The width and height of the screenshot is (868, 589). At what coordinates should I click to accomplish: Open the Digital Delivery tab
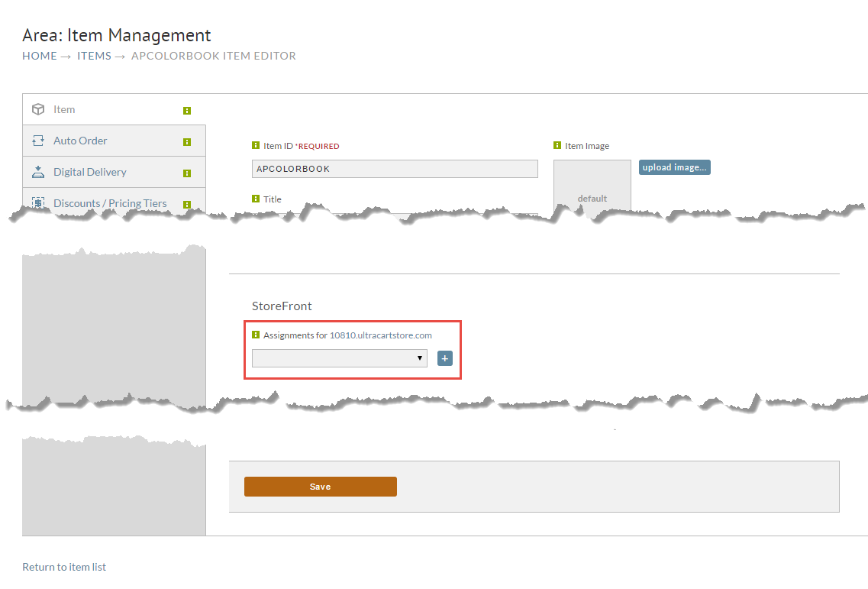114,173
